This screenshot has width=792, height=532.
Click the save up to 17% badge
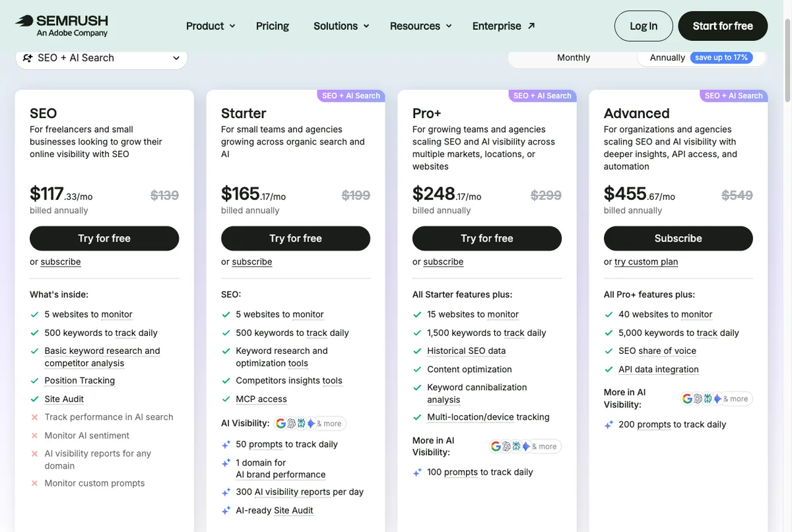pos(721,57)
